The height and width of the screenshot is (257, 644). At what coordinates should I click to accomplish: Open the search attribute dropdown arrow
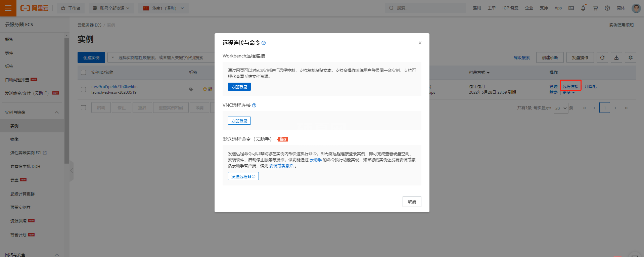point(112,57)
